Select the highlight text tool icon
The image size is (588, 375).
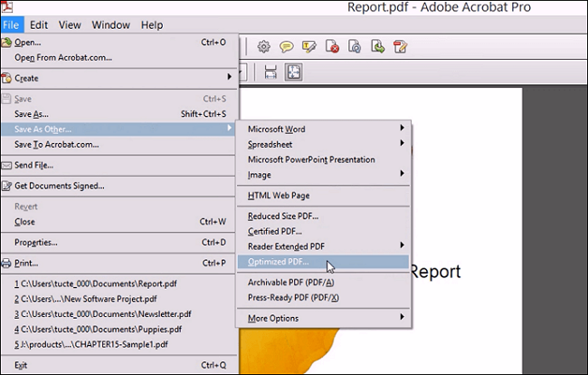pos(308,46)
